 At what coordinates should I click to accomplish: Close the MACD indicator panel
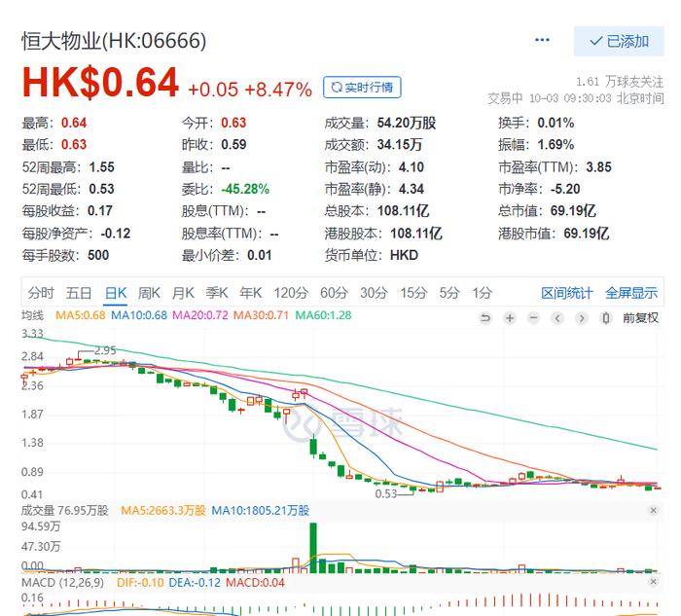point(653,582)
